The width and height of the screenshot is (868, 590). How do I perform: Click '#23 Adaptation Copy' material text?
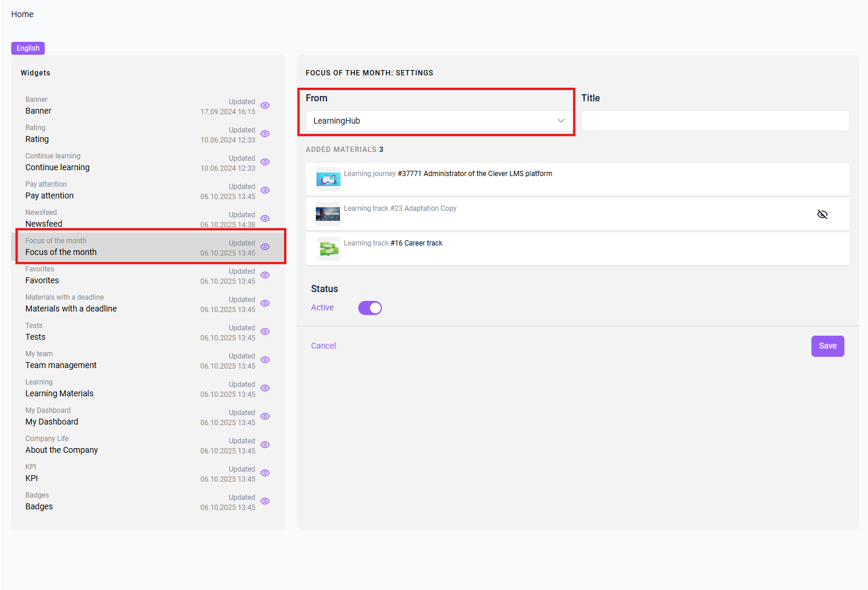click(424, 208)
